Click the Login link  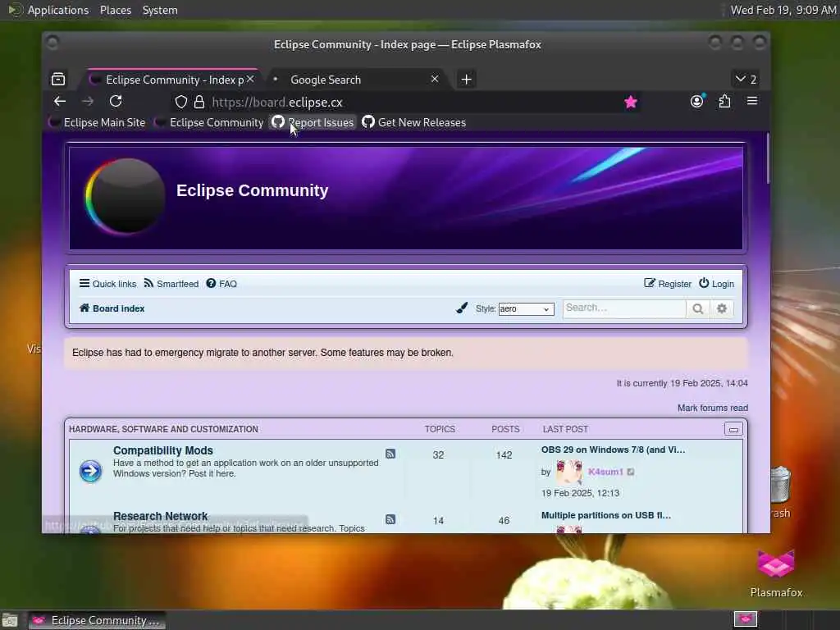pos(716,284)
